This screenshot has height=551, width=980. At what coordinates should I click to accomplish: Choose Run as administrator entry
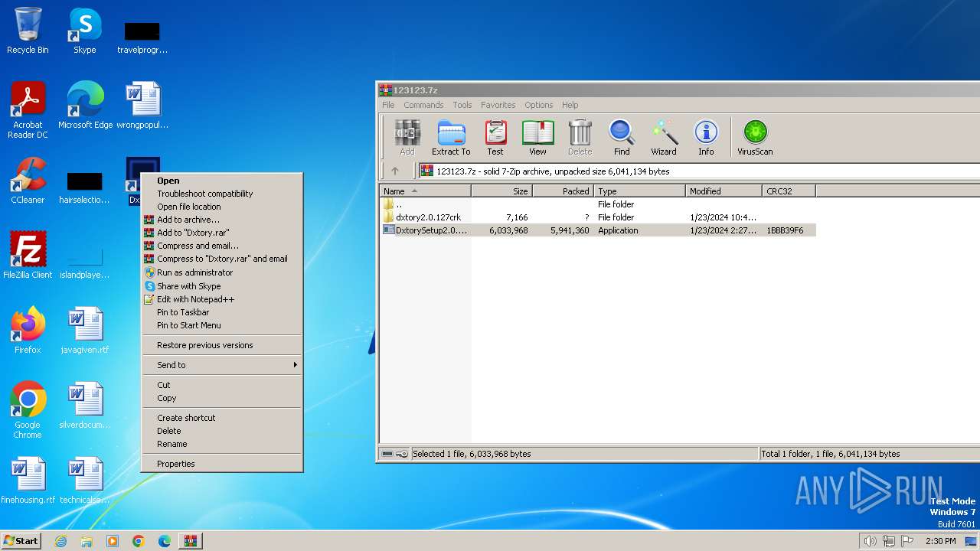point(223,272)
